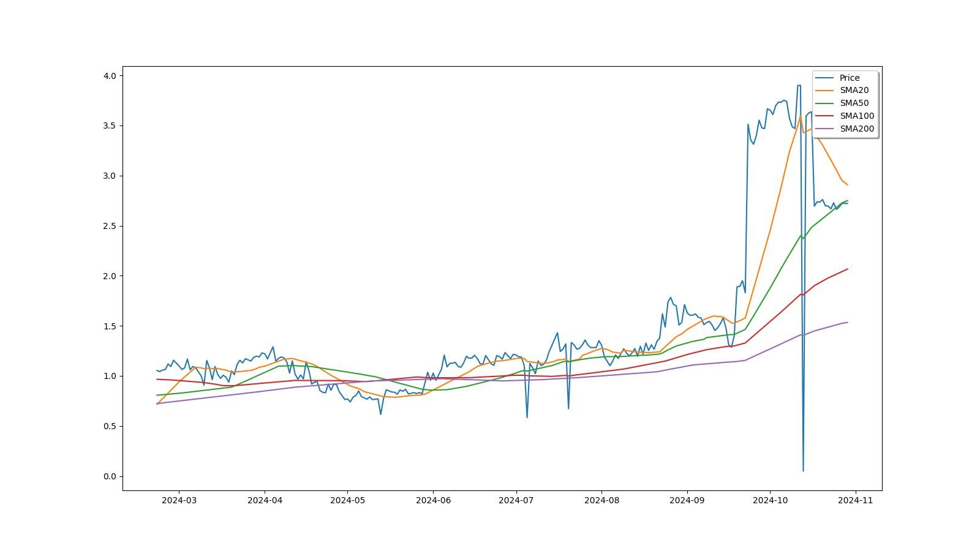
Task: Click the red SMA100 line swatch in legend
Action: point(825,116)
